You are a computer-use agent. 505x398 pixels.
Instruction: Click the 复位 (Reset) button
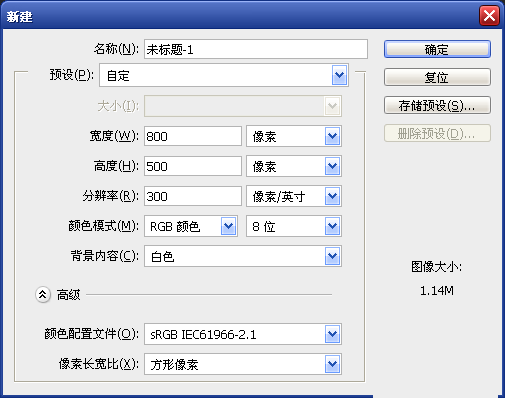[437, 77]
